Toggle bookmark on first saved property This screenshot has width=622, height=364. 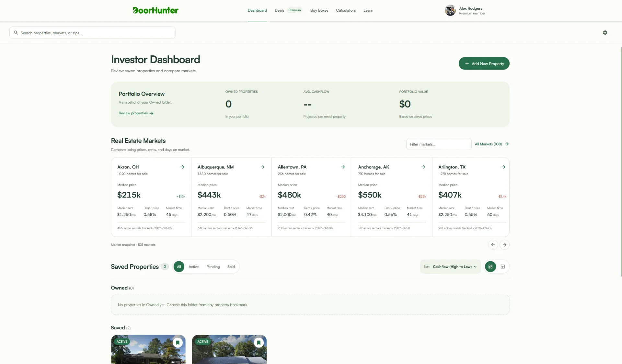coord(178,343)
